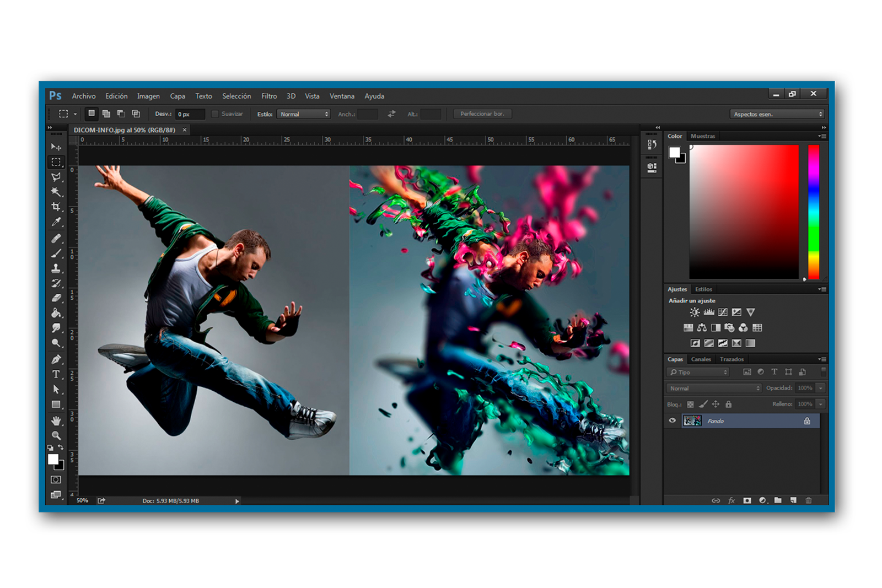
Task: Open the layer blend mode dropdown
Action: (714, 388)
